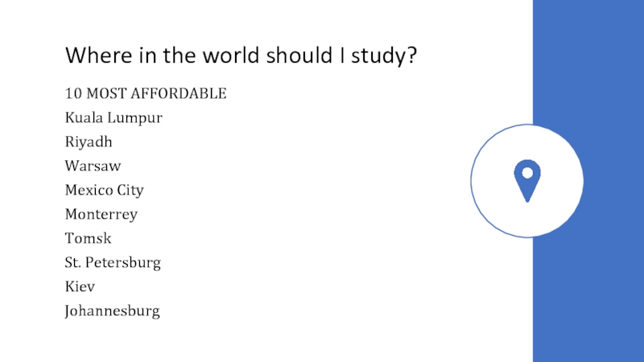This screenshot has height=362, width=644.
Task: Select the word 'City' after Mexico
Action: [130, 191]
